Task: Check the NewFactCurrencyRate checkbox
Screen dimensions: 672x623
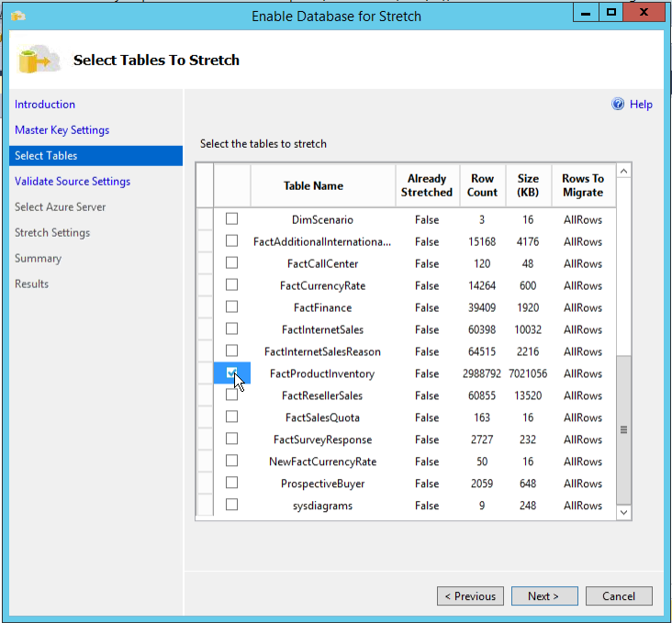Action: (232, 461)
